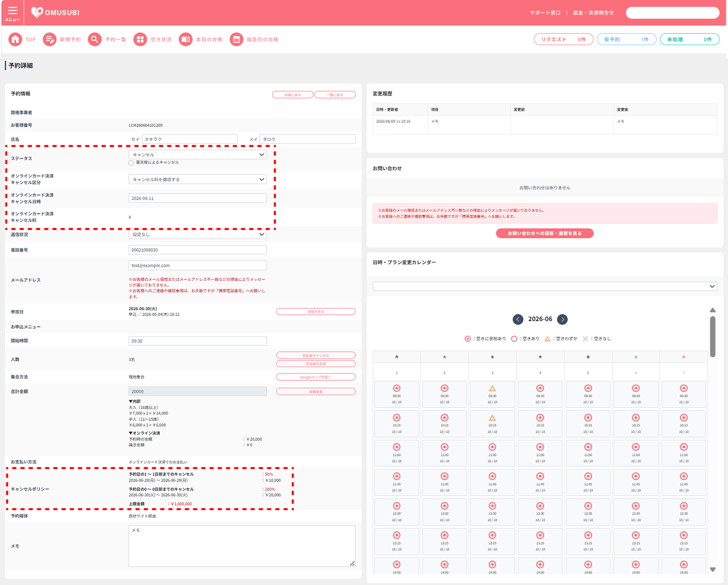This screenshot has width=728, height=585.
Task: Open 新規予約 pencil icon
Action: click(49, 39)
